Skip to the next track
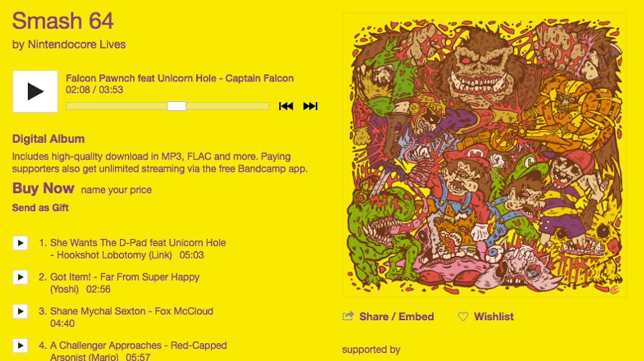Image resolution: width=644 pixels, height=361 pixels. [310, 106]
